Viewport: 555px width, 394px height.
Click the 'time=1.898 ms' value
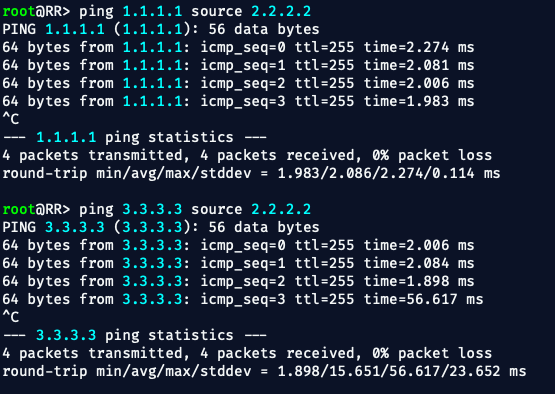tap(419, 281)
